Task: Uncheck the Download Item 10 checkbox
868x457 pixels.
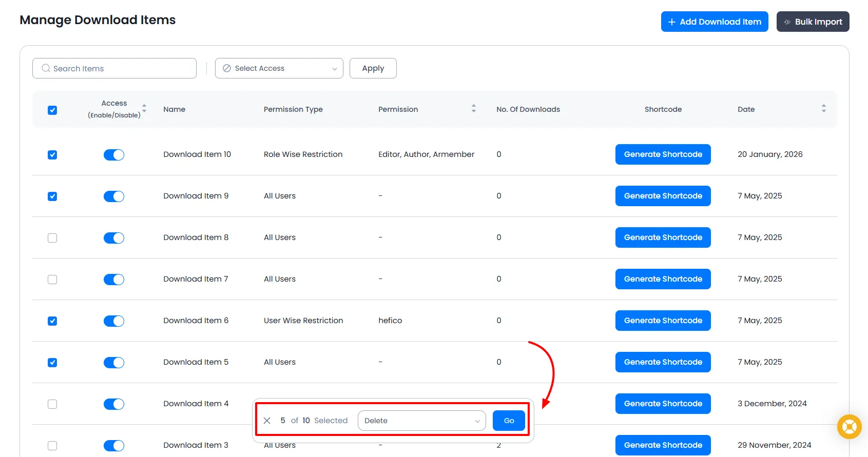Action: click(52, 155)
